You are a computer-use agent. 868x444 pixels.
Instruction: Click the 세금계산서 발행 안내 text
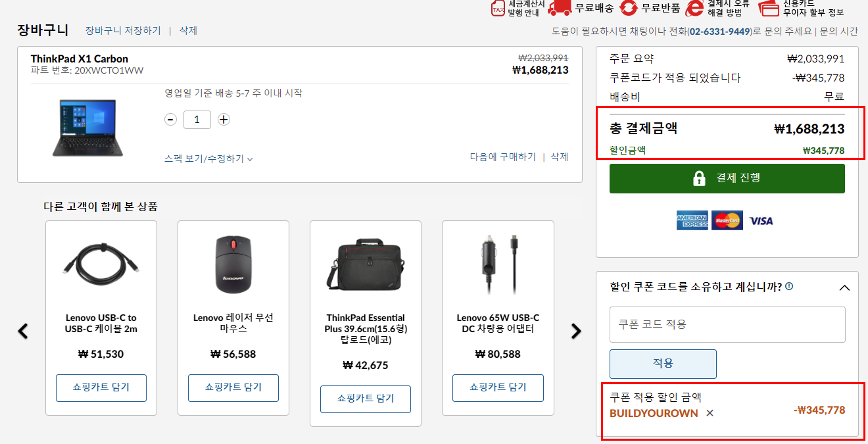click(526, 9)
